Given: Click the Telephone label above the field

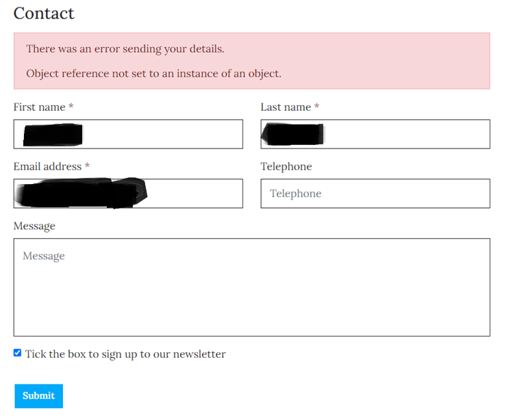Looking at the screenshot, I should (286, 167).
